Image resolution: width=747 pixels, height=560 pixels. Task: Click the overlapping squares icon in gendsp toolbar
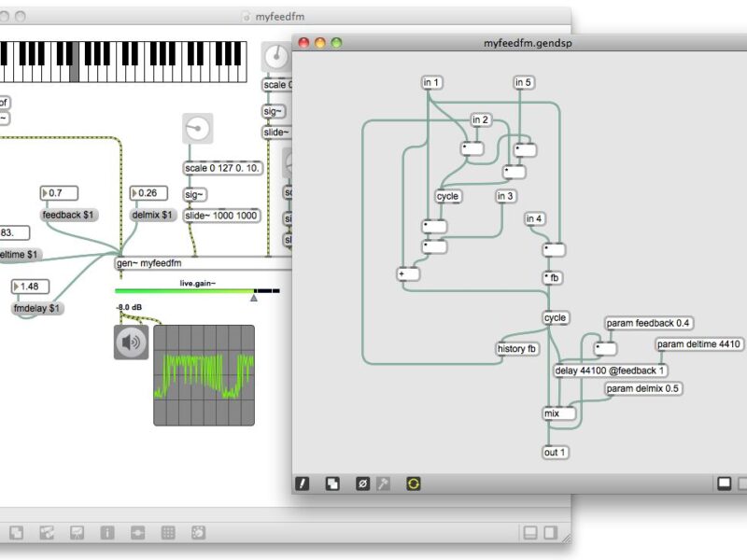[332, 483]
